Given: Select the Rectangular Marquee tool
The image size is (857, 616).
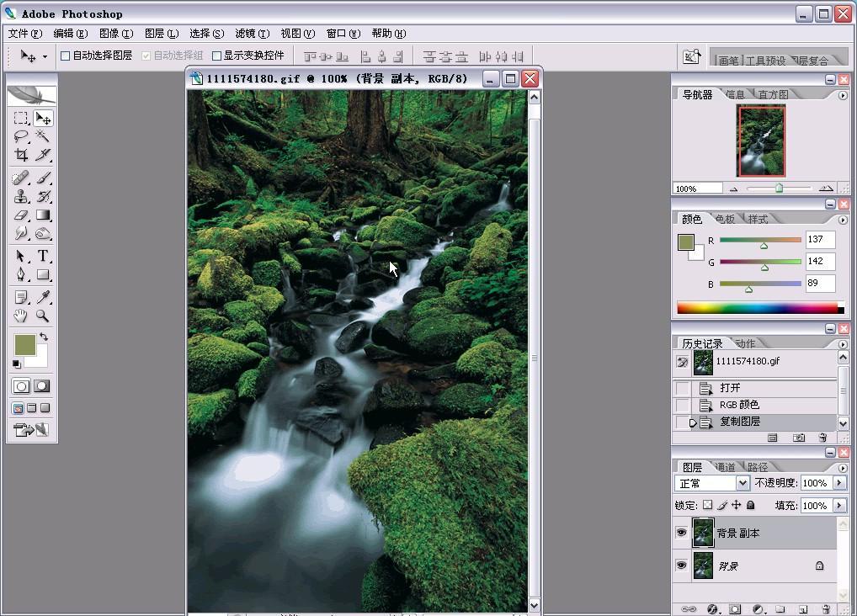Looking at the screenshot, I should [x=21, y=118].
